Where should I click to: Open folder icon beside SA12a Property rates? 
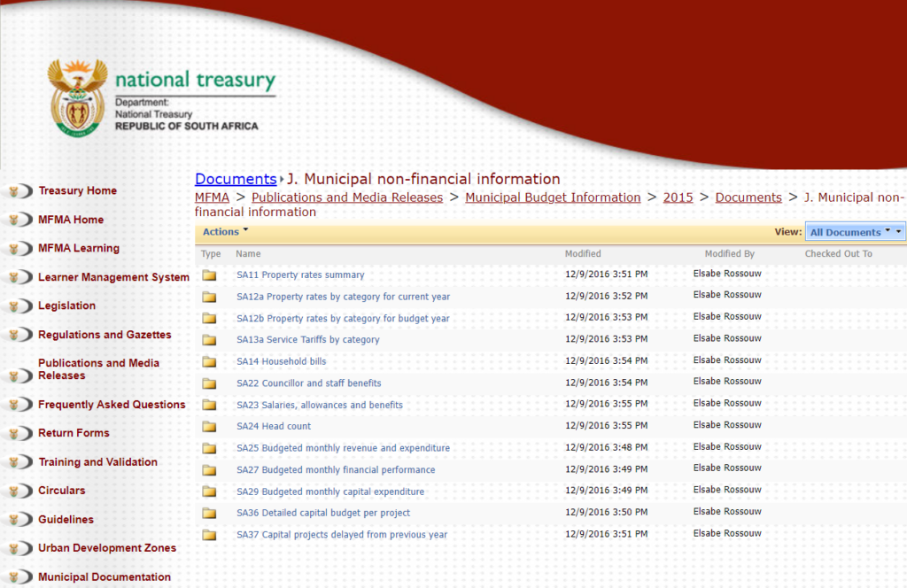(x=209, y=298)
